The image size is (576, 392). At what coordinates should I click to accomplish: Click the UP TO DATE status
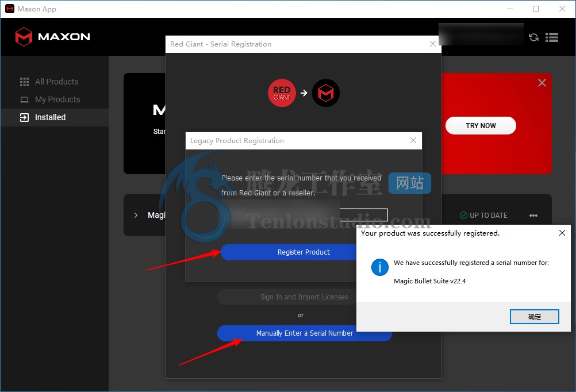coord(483,216)
